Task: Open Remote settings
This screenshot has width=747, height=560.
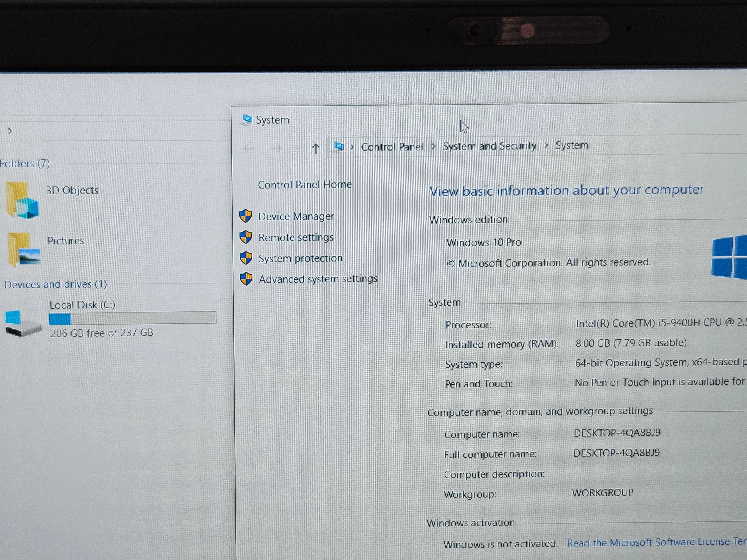Action: (296, 237)
